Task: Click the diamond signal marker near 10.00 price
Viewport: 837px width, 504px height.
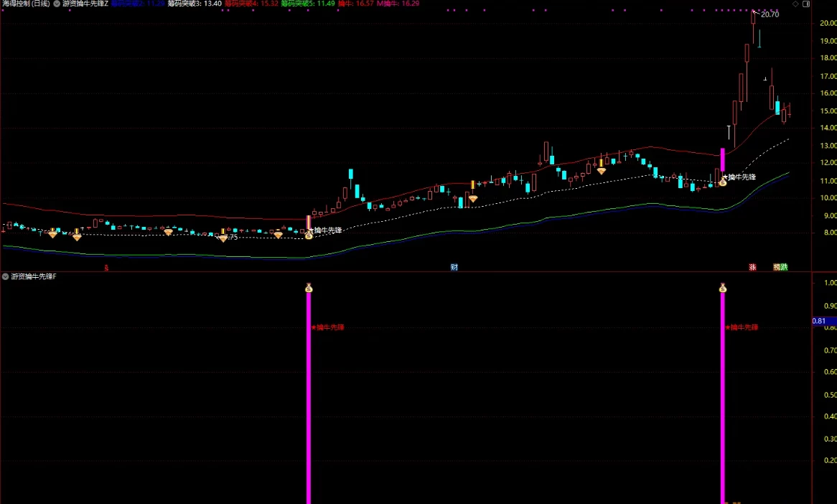Action: (473, 199)
